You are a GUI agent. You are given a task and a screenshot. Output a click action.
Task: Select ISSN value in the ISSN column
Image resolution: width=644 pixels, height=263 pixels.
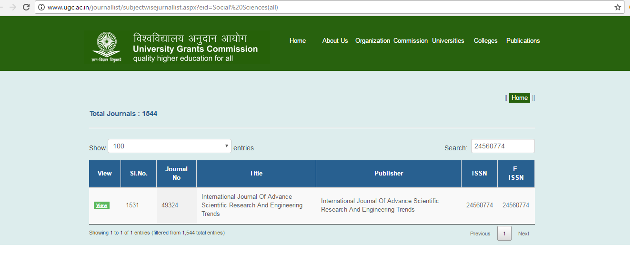tap(480, 205)
